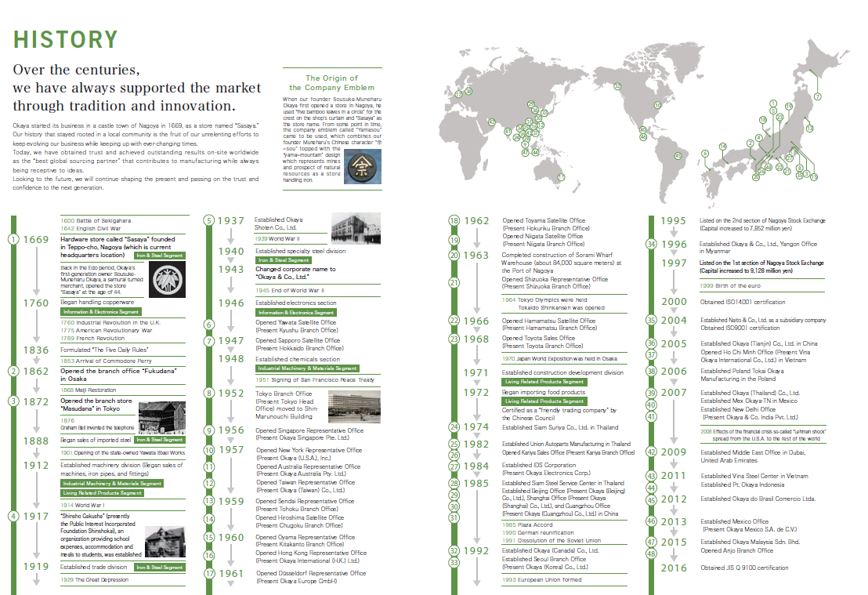This screenshot has height=595, width=868.
Task: Click 'Obtained JIS Q 9100 certification' entry
Action: click(x=744, y=568)
